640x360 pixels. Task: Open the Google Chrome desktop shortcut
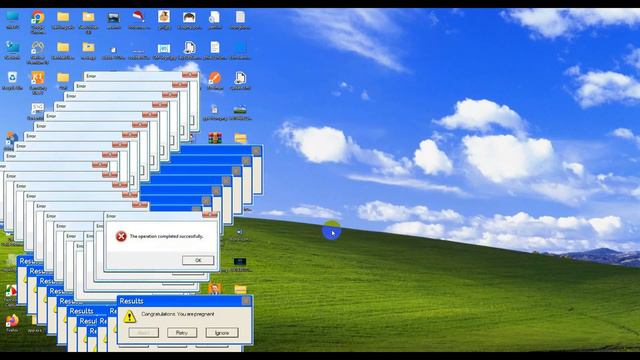coord(38,17)
